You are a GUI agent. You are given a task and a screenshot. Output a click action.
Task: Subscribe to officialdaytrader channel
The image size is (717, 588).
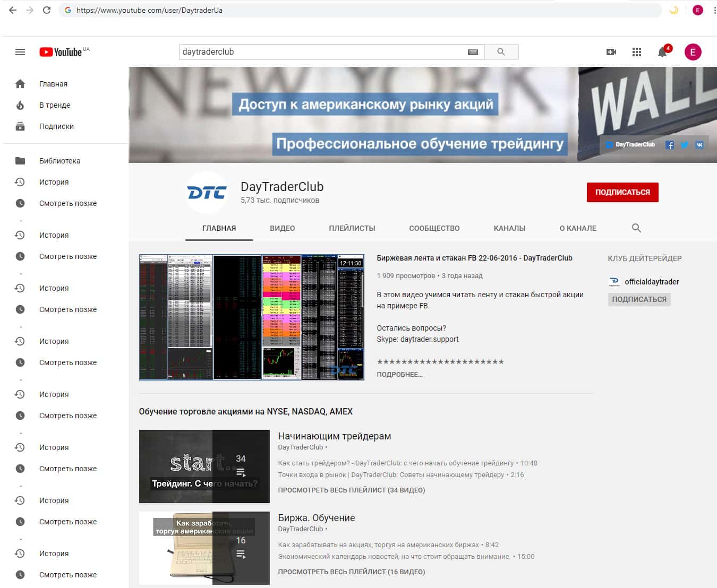click(x=639, y=299)
